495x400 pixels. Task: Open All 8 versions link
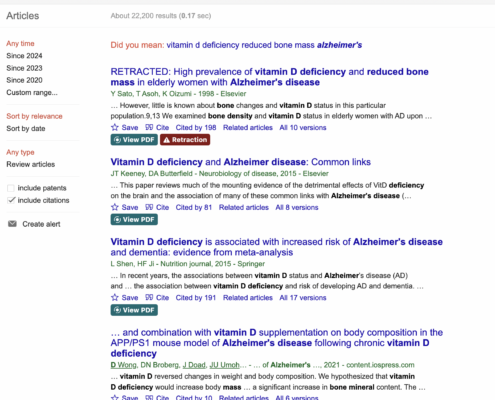point(297,207)
